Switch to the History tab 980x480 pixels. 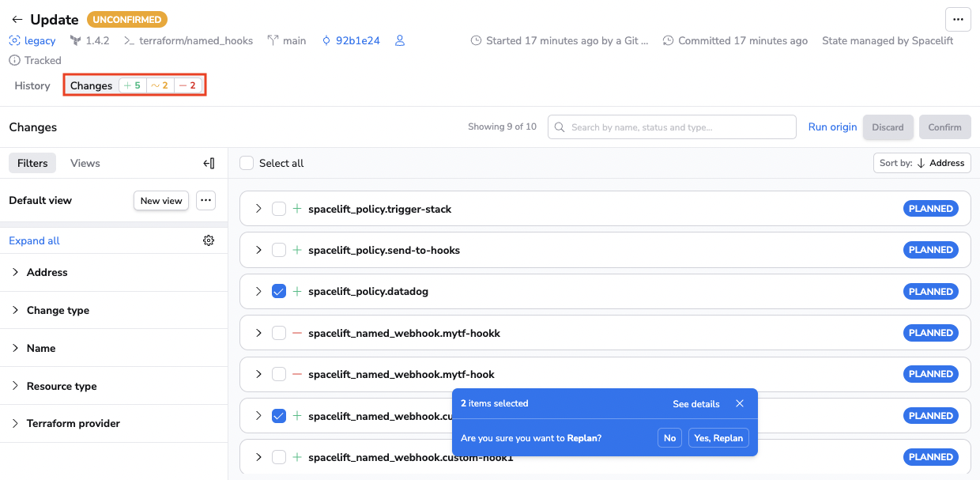point(32,85)
